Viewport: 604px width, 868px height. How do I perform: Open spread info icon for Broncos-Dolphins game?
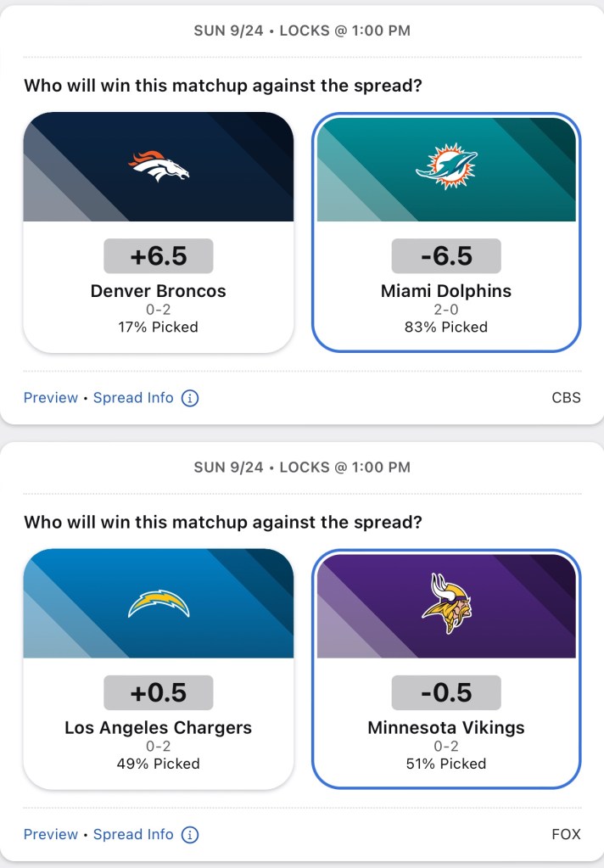click(190, 398)
